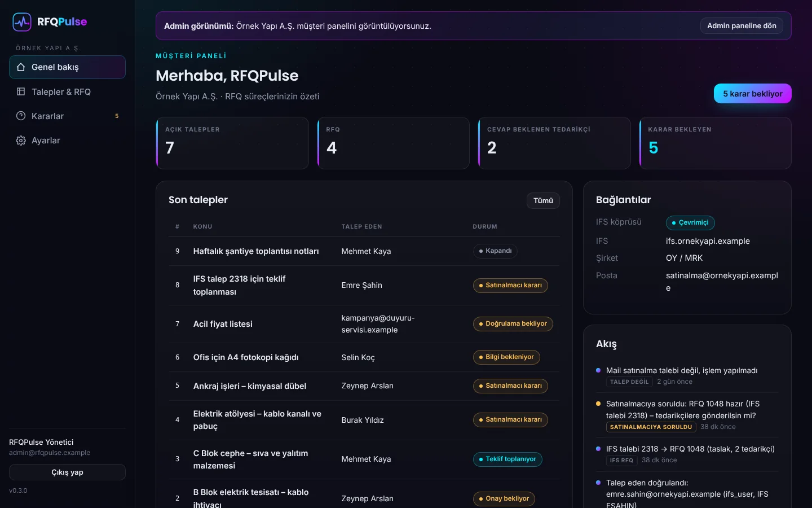
Task: Open Talepler & RFQ section
Action: click(67, 91)
